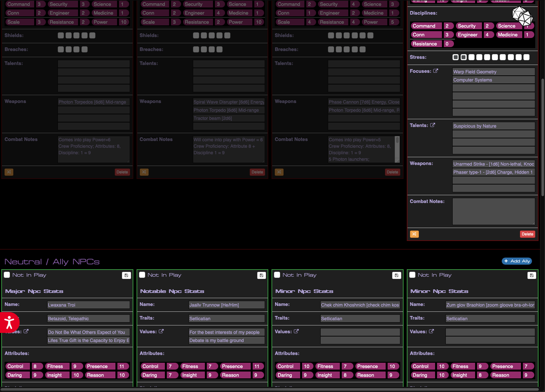Toggle Not In Play for Lwaxana Troi
The height and width of the screenshot is (392, 545).
(7, 274)
